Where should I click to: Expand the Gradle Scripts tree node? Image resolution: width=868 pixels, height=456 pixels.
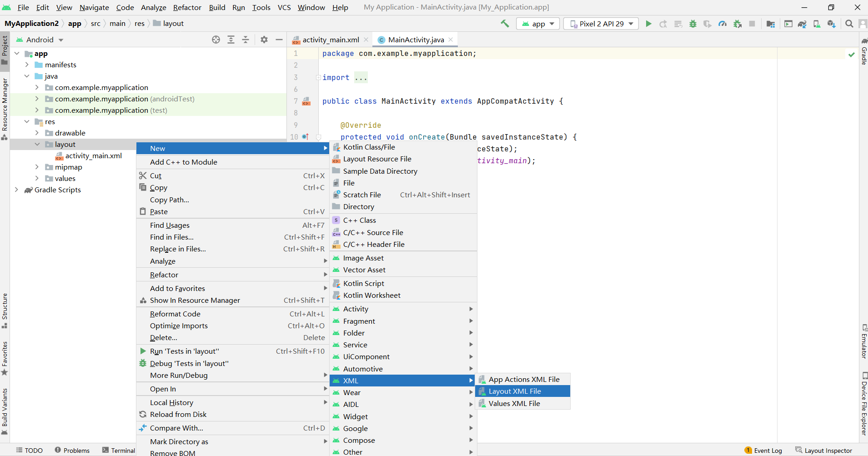[x=17, y=190]
